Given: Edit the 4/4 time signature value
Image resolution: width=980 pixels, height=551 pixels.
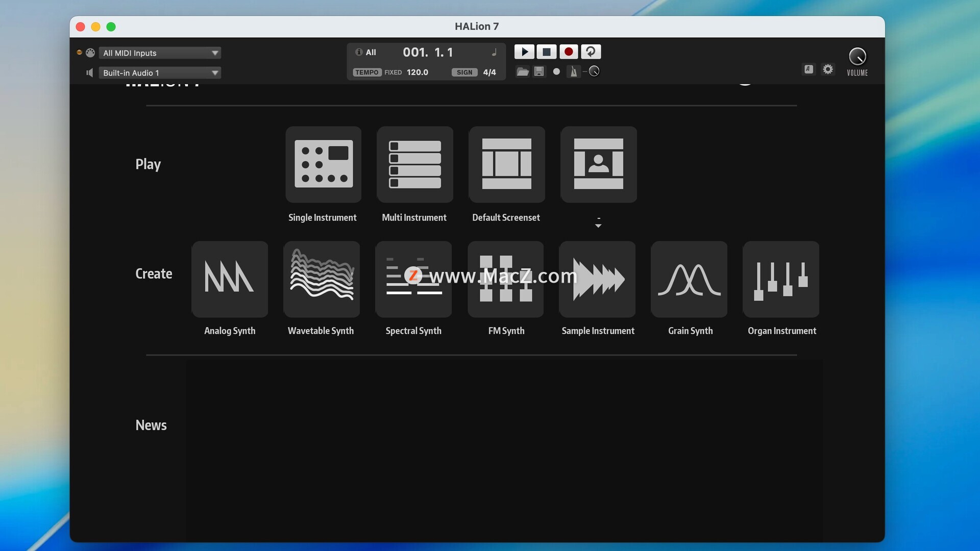Looking at the screenshot, I should [x=489, y=72].
